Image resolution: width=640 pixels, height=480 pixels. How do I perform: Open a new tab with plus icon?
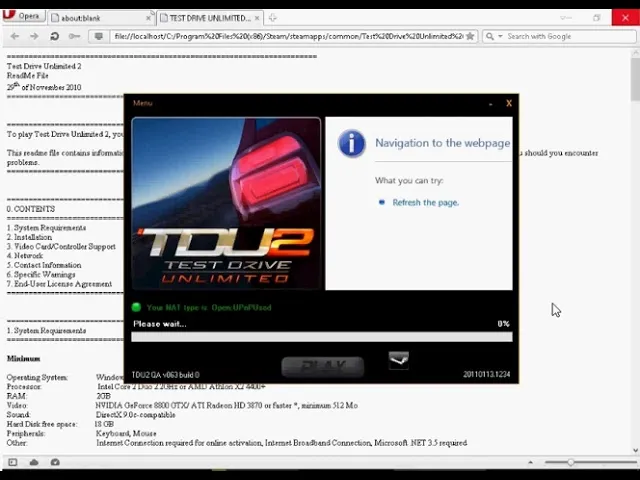tap(273, 18)
